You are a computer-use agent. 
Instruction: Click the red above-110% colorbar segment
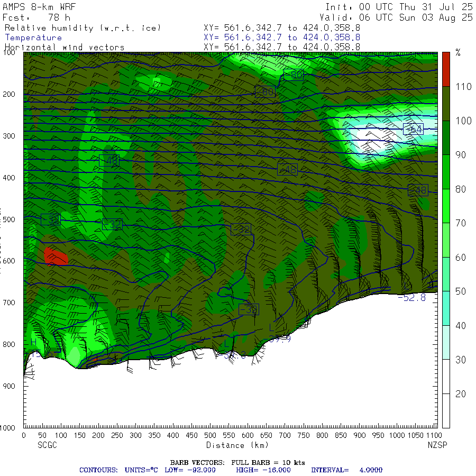point(446,69)
